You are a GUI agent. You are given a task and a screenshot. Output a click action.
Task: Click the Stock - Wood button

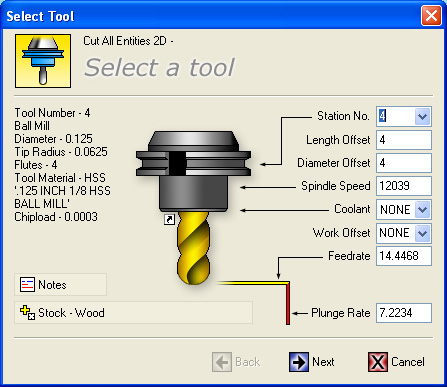(133, 313)
